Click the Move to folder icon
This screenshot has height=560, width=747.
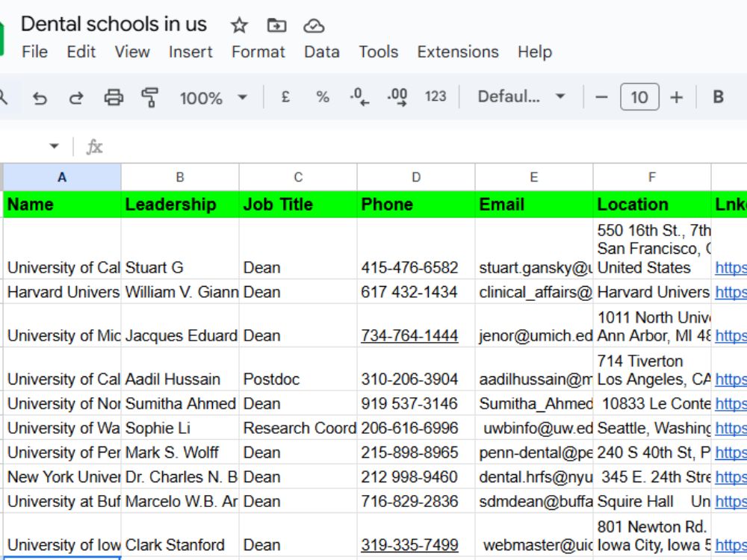(x=276, y=25)
